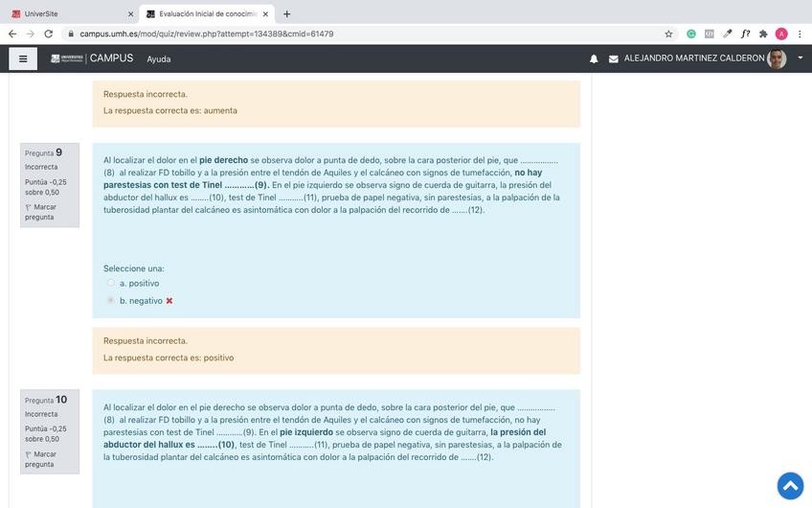Click the UMH CAMPUS logo
812x508 pixels.
(92, 58)
